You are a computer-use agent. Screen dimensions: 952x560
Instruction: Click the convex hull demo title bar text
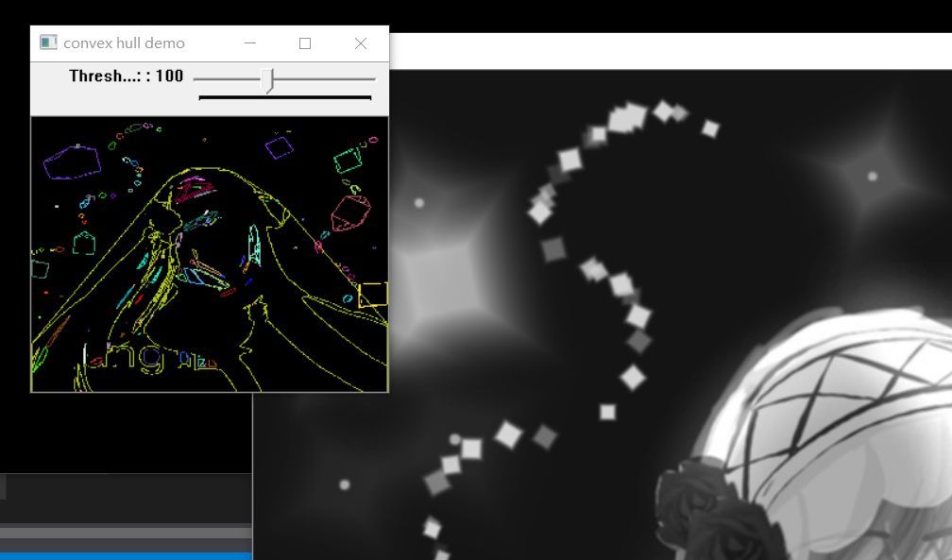(123, 42)
